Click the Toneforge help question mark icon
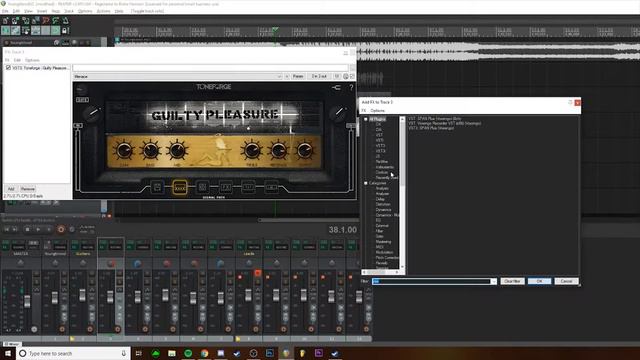 [x=351, y=87]
